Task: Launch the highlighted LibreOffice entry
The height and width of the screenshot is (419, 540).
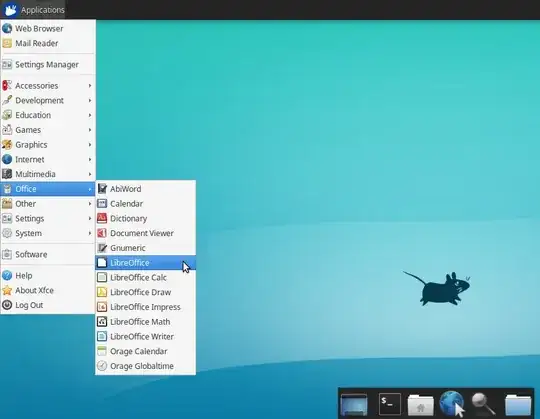Action: tap(145, 263)
